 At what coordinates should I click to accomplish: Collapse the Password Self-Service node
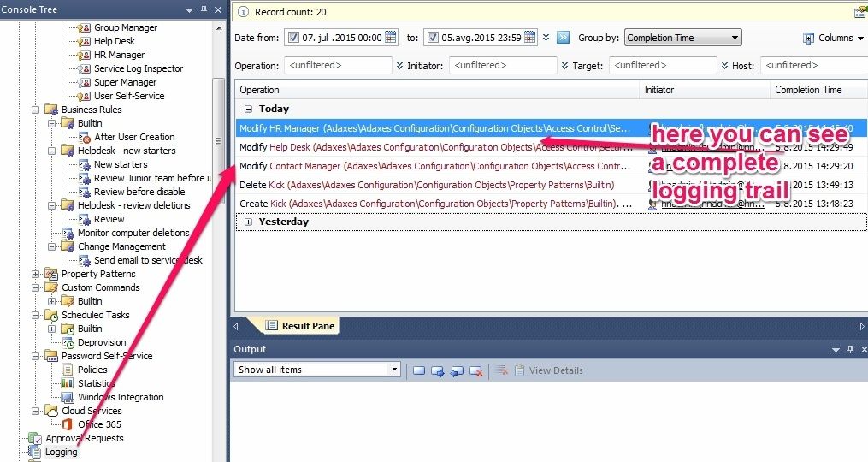(x=35, y=356)
